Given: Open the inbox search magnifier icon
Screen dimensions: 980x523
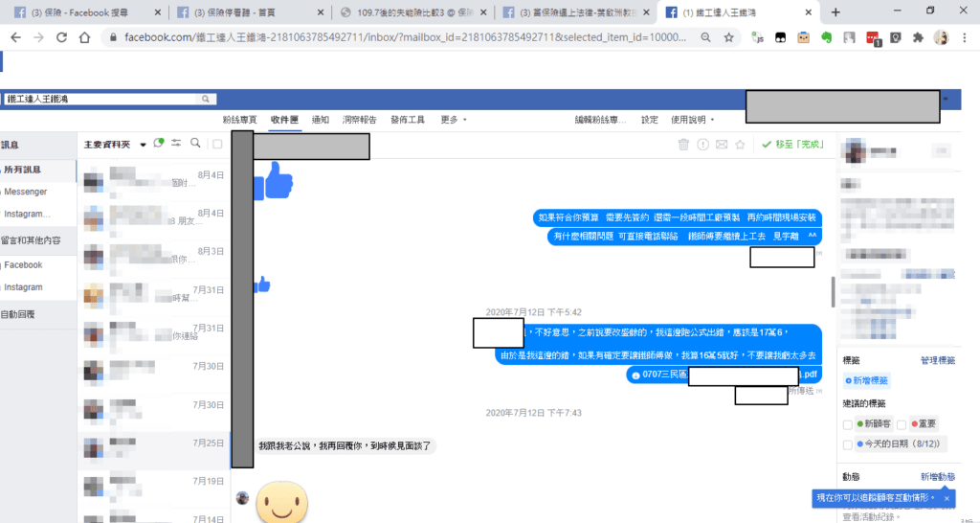Looking at the screenshot, I should [x=195, y=144].
